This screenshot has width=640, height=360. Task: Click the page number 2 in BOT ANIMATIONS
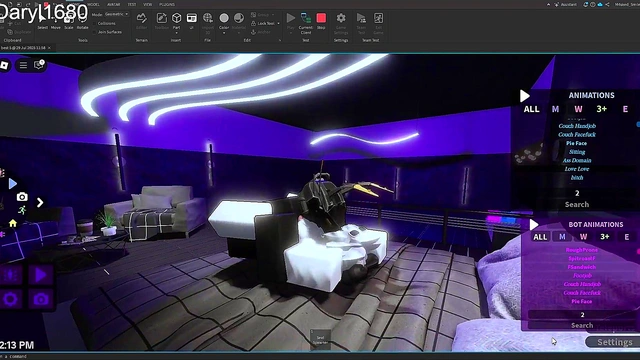[x=582, y=315]
